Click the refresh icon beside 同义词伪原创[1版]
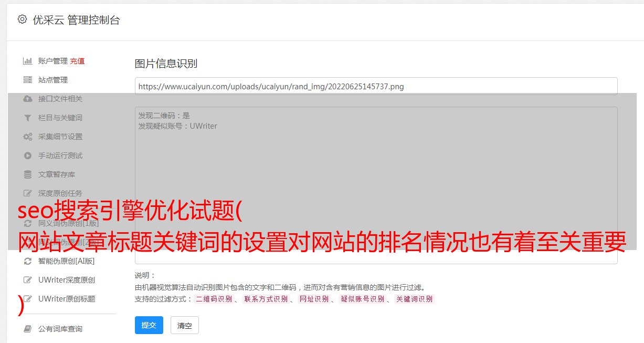644x343 pixels. click(28, 223)
